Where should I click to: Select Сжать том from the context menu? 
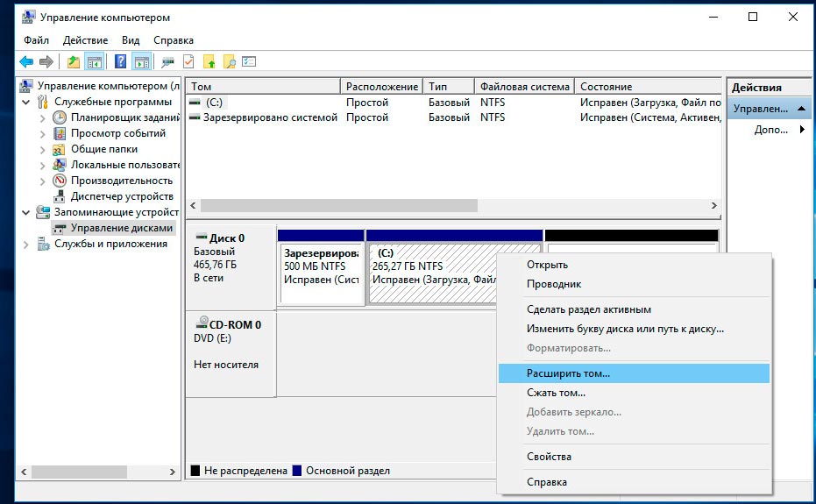(556, 393)
